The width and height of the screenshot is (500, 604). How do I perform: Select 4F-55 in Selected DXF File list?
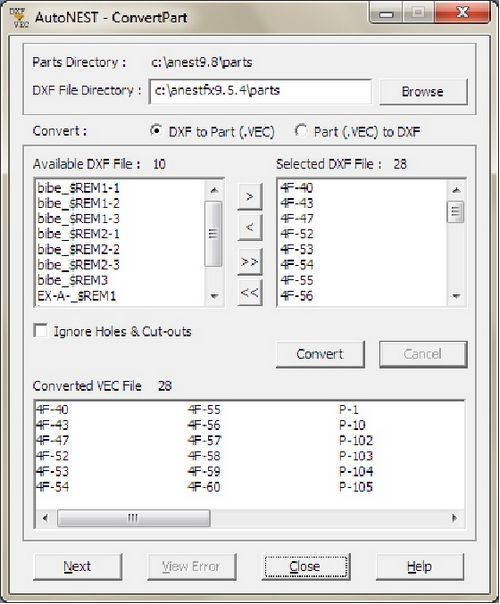click(297, 280)
